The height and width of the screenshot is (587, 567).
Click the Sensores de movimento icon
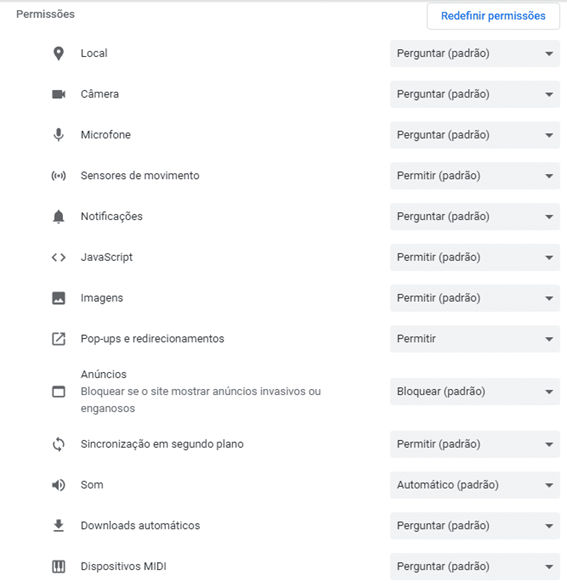point(58,176)
